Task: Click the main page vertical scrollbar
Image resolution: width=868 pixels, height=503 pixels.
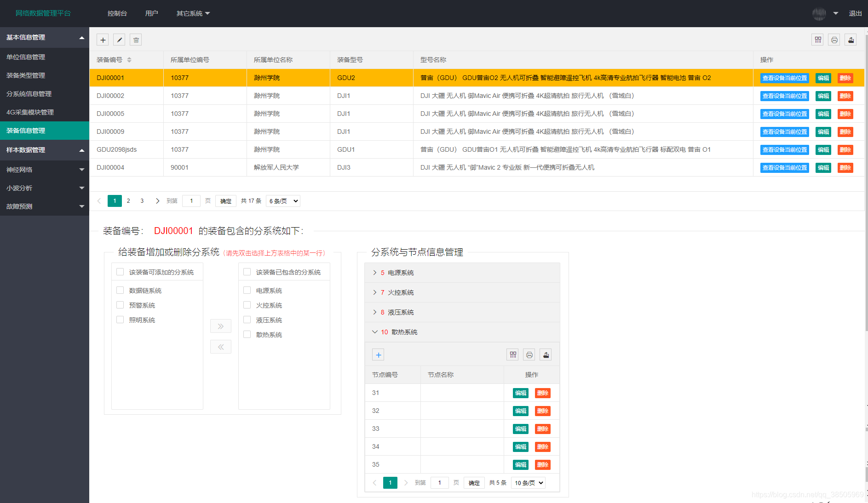Action: [x=867, y=184]
